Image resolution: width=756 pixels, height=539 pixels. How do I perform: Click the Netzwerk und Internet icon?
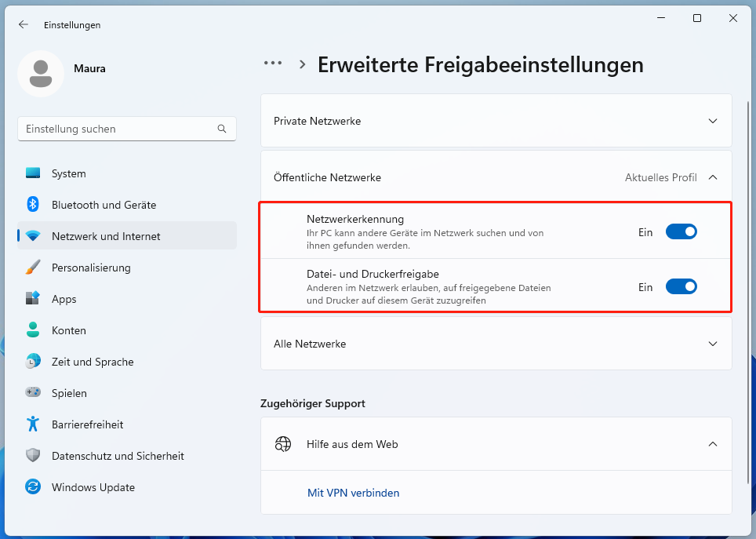pos(35,235)
